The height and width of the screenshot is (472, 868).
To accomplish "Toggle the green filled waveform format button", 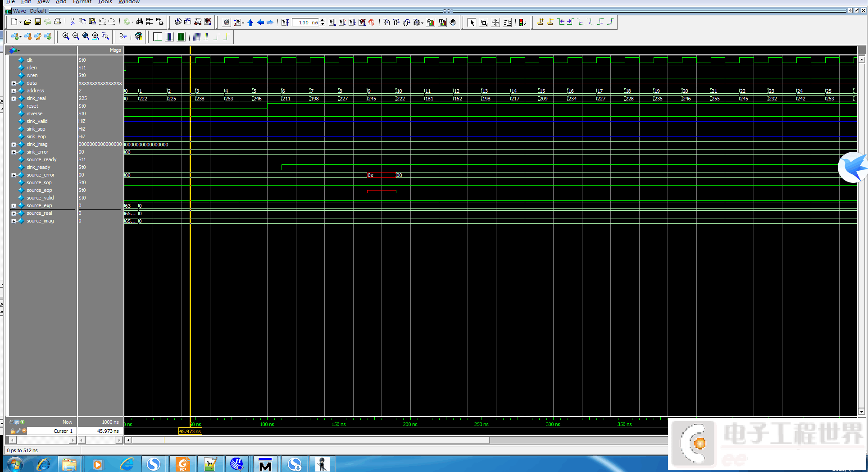I will [181, 37].
